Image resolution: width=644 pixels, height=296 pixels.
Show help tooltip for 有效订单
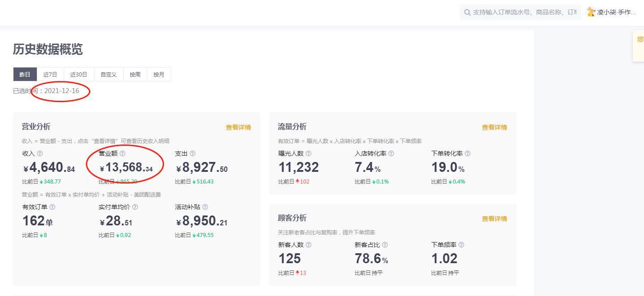[x=52, y=207]
